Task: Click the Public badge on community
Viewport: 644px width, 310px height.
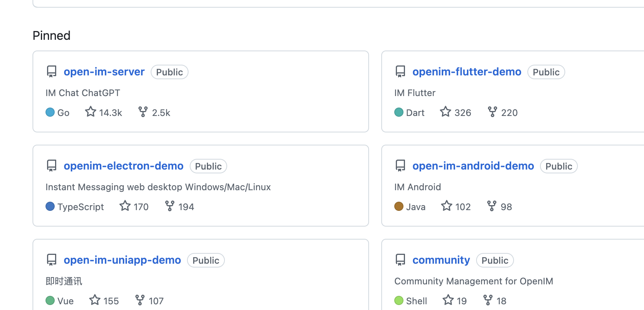Action: pyautogui.click(x=495, y=260)
